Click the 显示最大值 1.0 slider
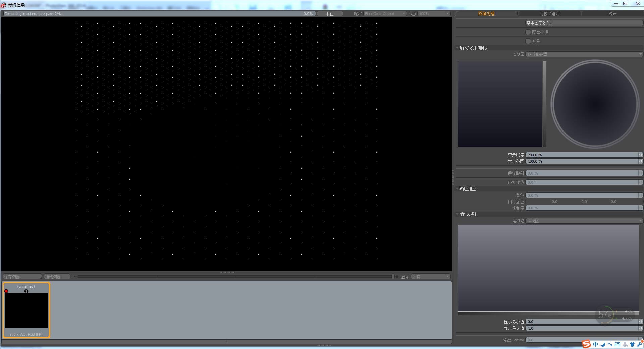 [582, 328]
